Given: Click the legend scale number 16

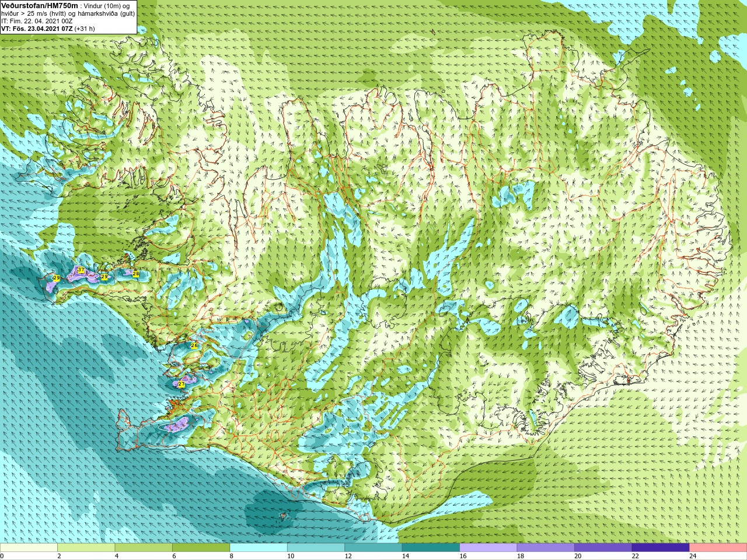Looking at the screenshot, I should pyautogui.click(x=463, y=556).
